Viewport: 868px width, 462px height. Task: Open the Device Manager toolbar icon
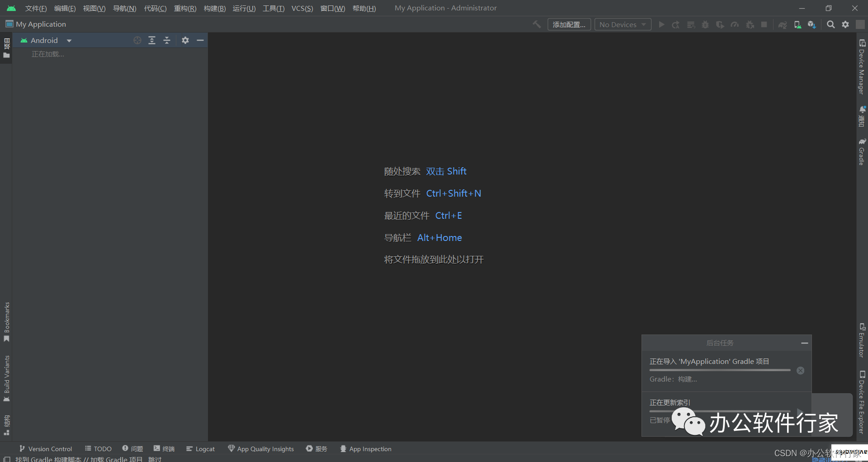click(x=797, y=24)
